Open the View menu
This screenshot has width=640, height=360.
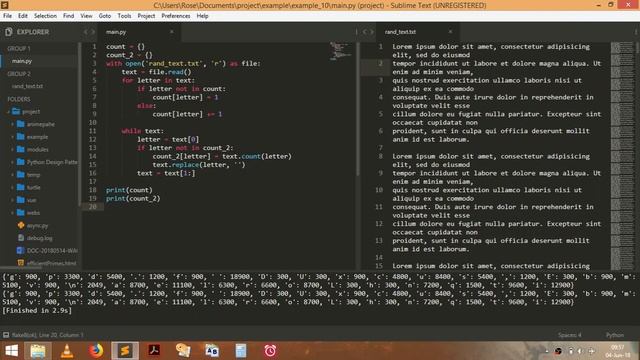point(86,16)
